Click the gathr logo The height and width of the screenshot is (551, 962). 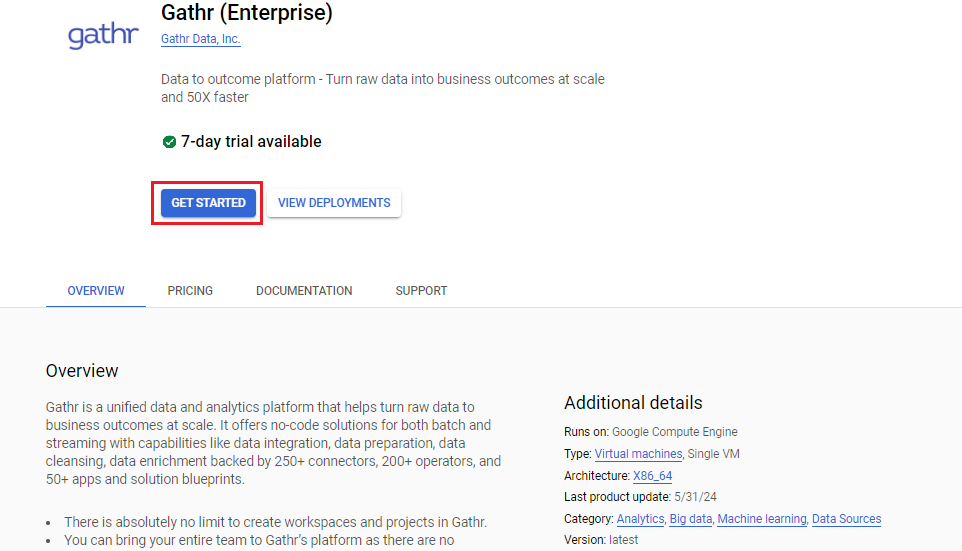click(x=103, y=35)
